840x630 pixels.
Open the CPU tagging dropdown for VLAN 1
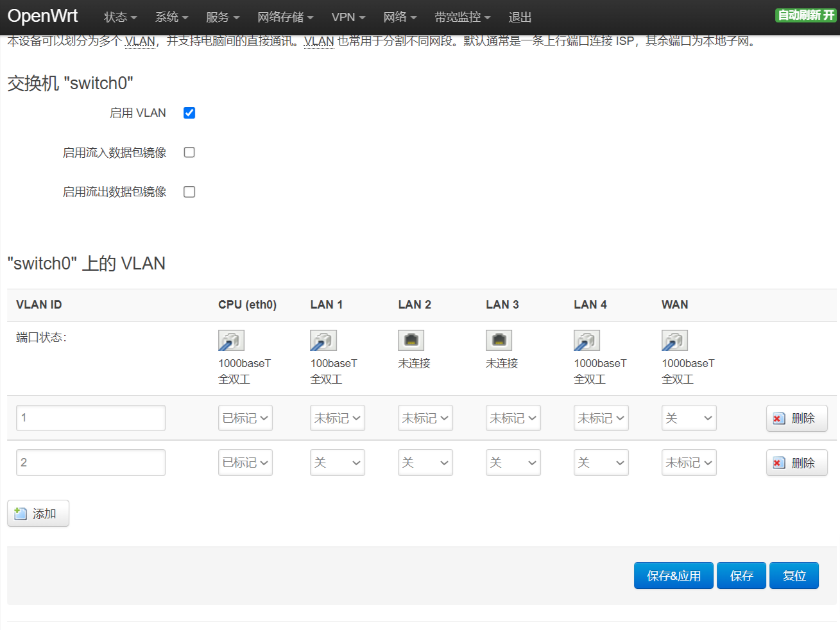click(x=245, y=418)
